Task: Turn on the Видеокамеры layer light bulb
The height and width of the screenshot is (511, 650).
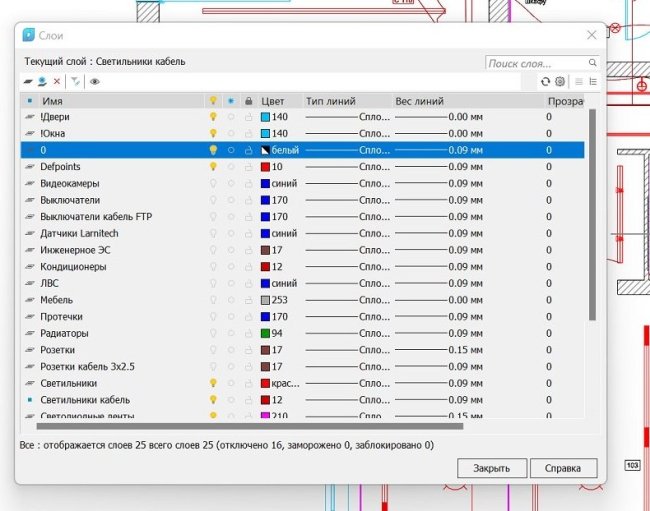Action: click(x=212, y=184)
